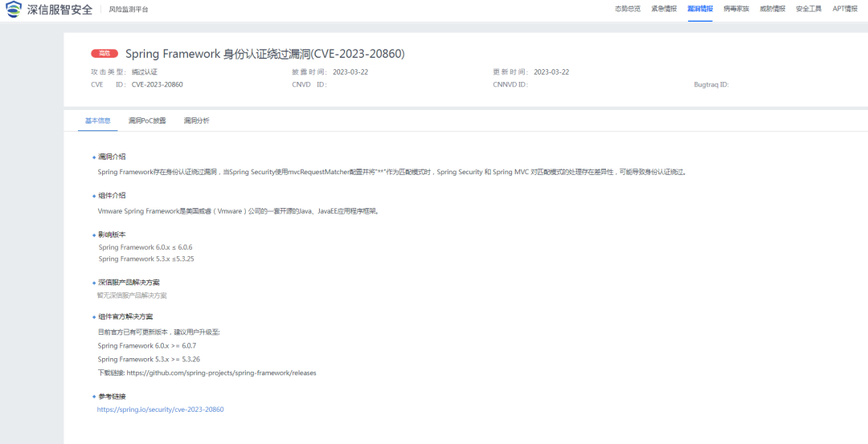Screen dimensions: 868x444
Task: Click the 披露时间 date 2023-03-22
Action: click(350, 72)
